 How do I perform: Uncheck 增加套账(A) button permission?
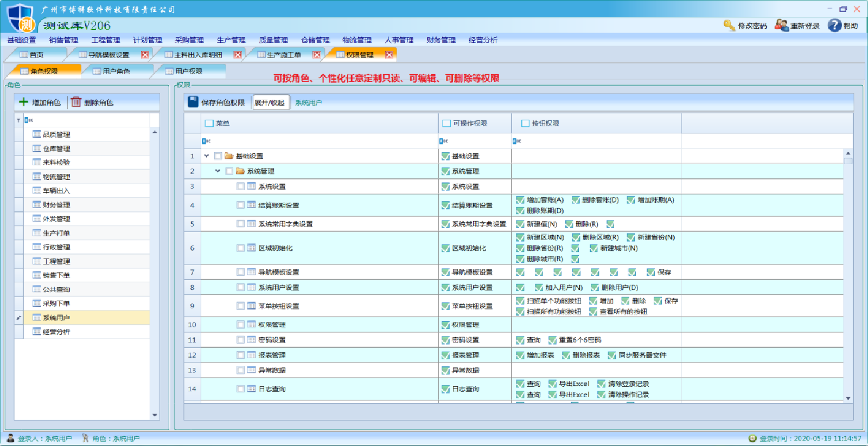(520, 200)
